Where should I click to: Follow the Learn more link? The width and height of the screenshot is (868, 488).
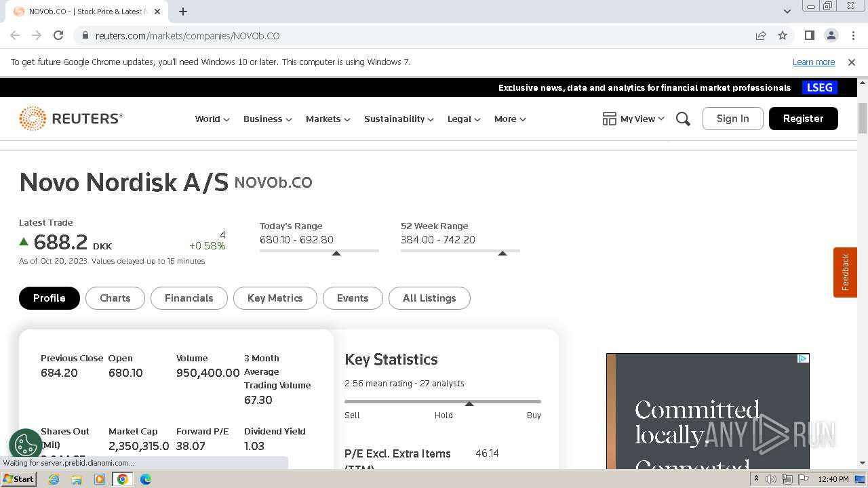(814, 62)
